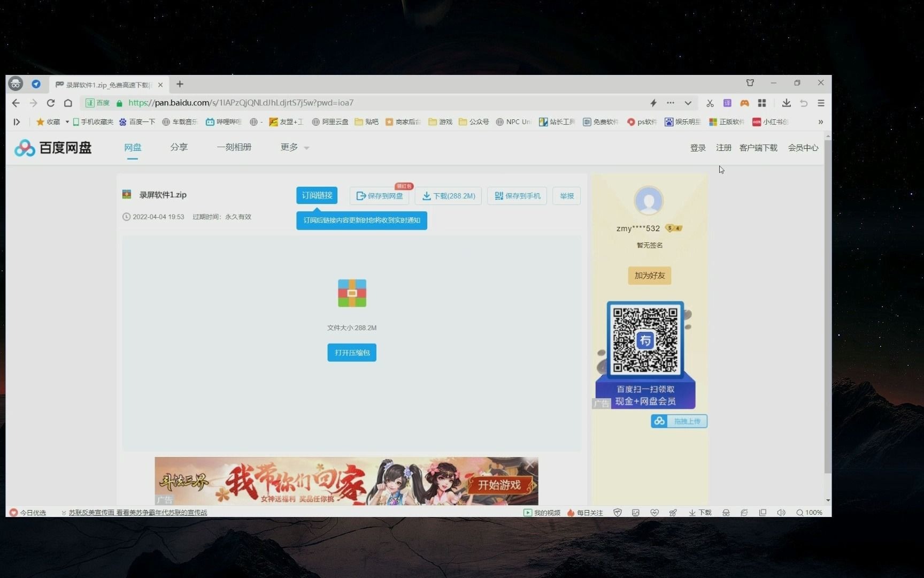Click the 保存到手机 button
924x578 pixels.
(517, 196)
